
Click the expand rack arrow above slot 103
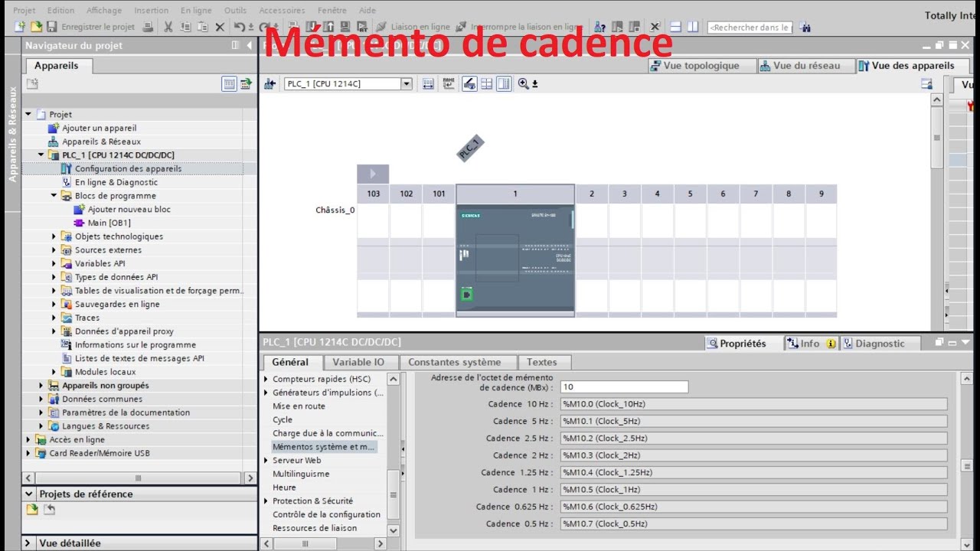click(373, 174)
